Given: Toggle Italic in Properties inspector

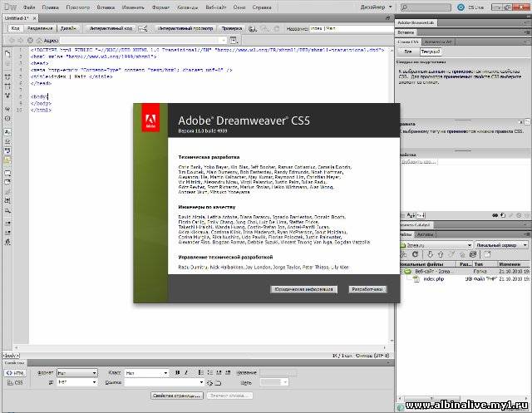Looking at the screenshot, I should [186, 372].
